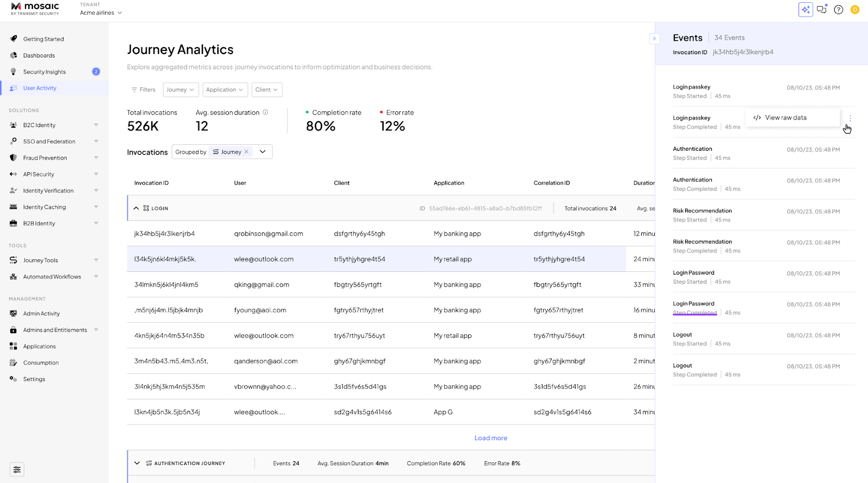Image resolution: width=868 pixels, height=483 pixels.
Task: Click the three-dot menu on Login passkey event
Action: coord(850,118)
